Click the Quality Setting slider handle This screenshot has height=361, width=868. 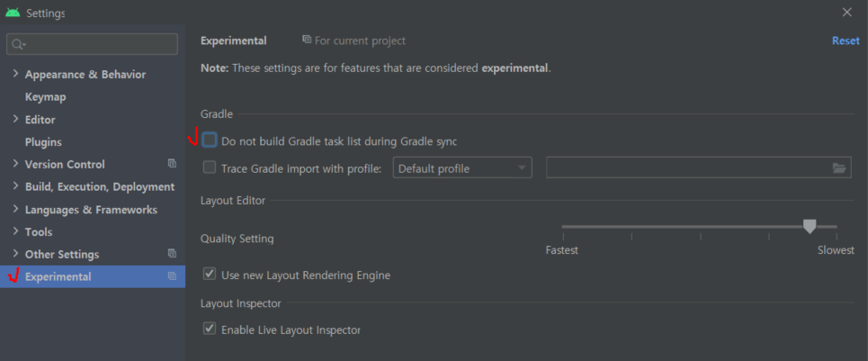(x=810, y=226)
